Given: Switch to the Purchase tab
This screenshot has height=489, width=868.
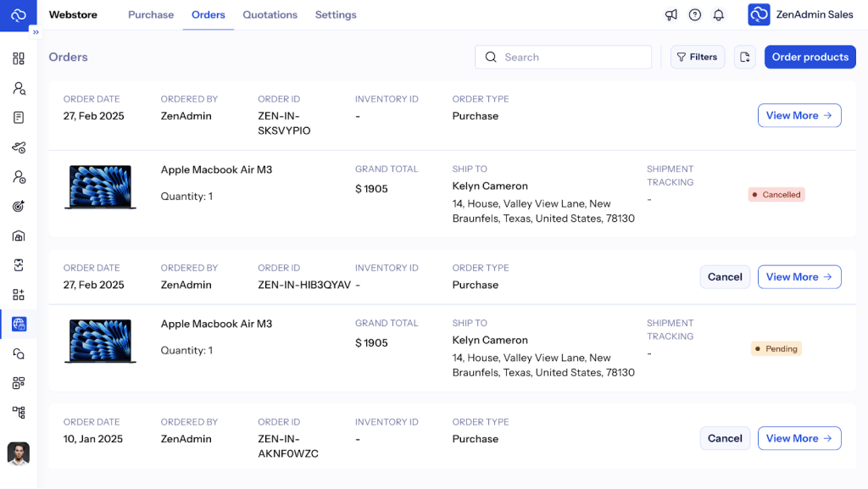Looking at the screenshot, I should (x=151, y=15).
